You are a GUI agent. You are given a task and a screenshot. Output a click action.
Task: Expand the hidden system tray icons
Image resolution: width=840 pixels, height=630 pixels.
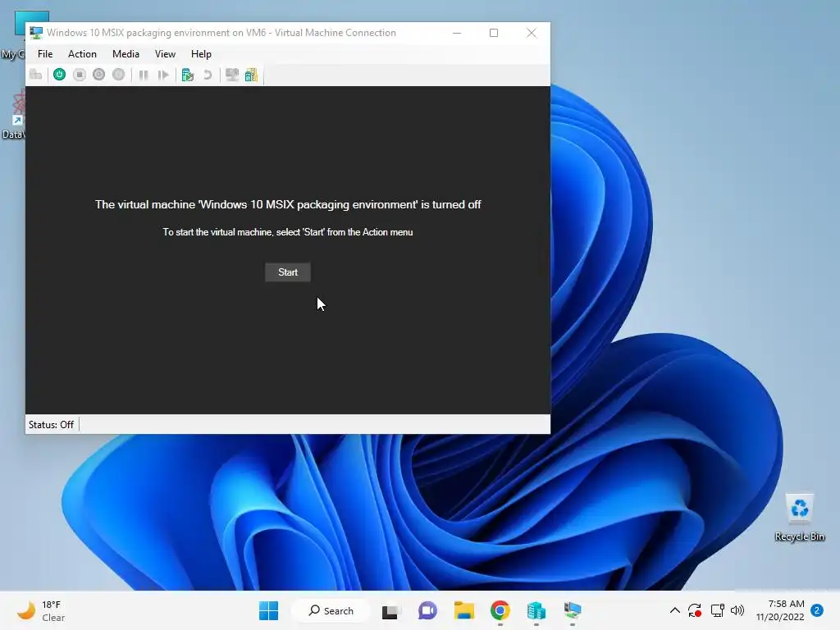click(x=675, y=610)
